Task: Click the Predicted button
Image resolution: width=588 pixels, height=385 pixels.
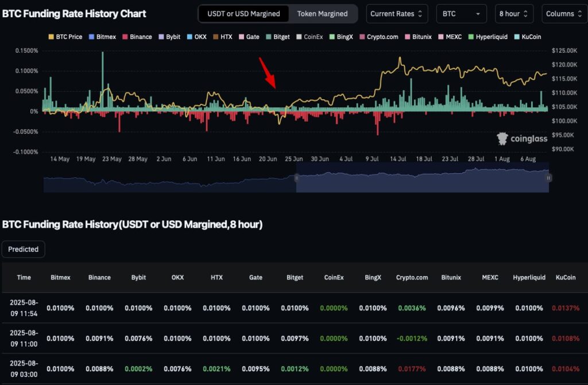Action: [23, 249]
